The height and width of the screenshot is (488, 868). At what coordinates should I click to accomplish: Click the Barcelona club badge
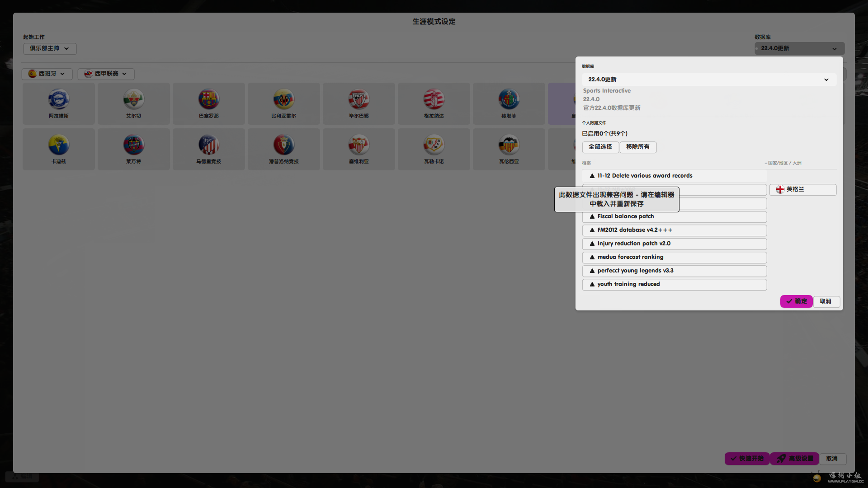tap(208, 99)
